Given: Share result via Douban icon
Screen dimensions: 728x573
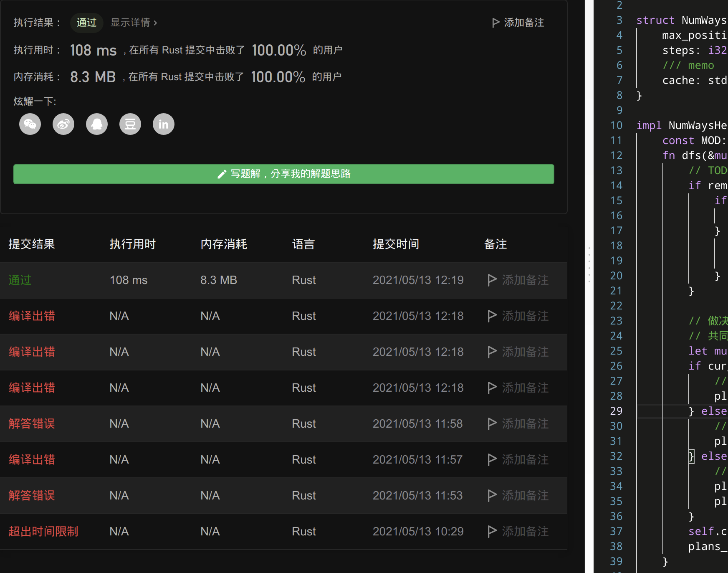Looking at the screenshot, I should pos(130,124).
